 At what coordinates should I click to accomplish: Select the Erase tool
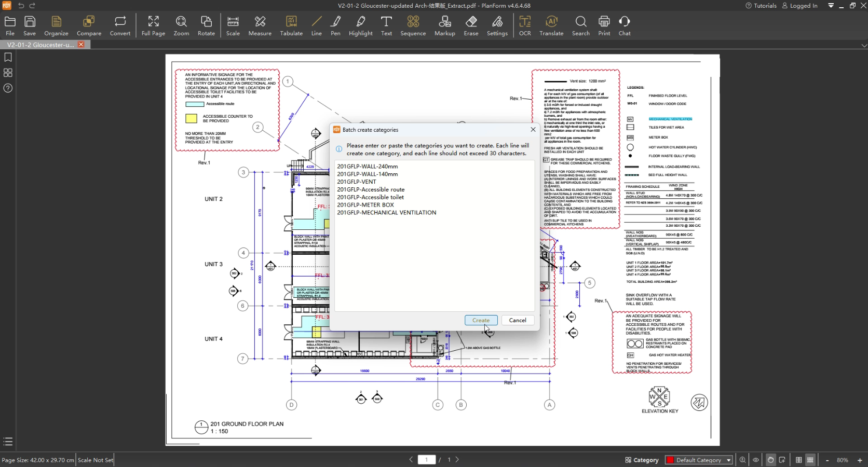[x=471, y=26]
